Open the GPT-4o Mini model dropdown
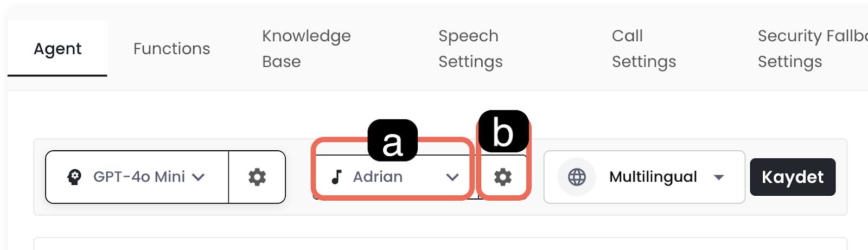The width and height of the screenshot is (868, 250). [138, 177]
